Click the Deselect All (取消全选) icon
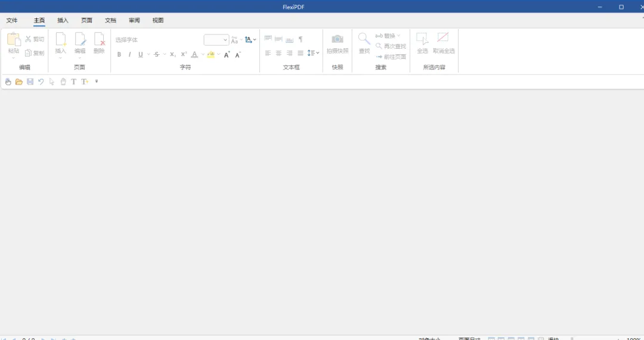644x340 pixels. click(x=442, y=38)
